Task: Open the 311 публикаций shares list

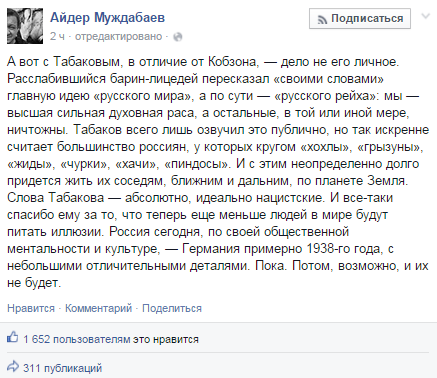Action: point(62,368)
